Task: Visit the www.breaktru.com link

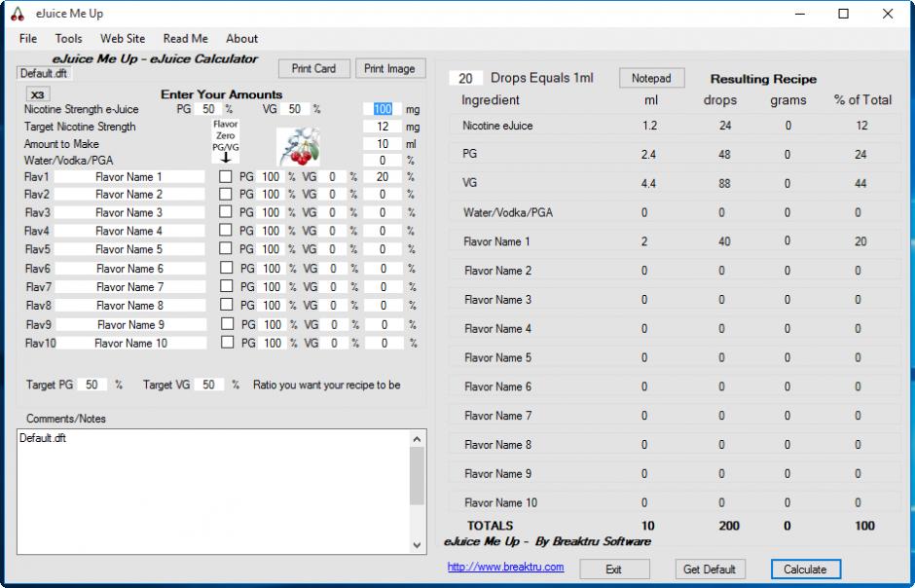Action: pyautogui.click(x=505, y=568)
